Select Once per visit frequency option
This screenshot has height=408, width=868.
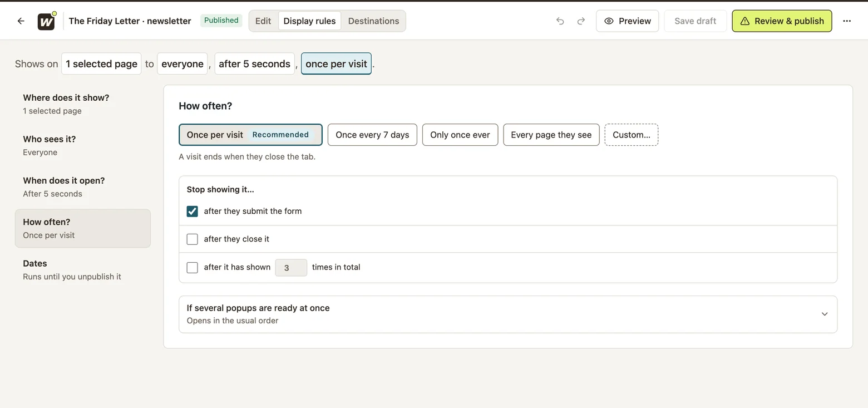click(250, 135)
